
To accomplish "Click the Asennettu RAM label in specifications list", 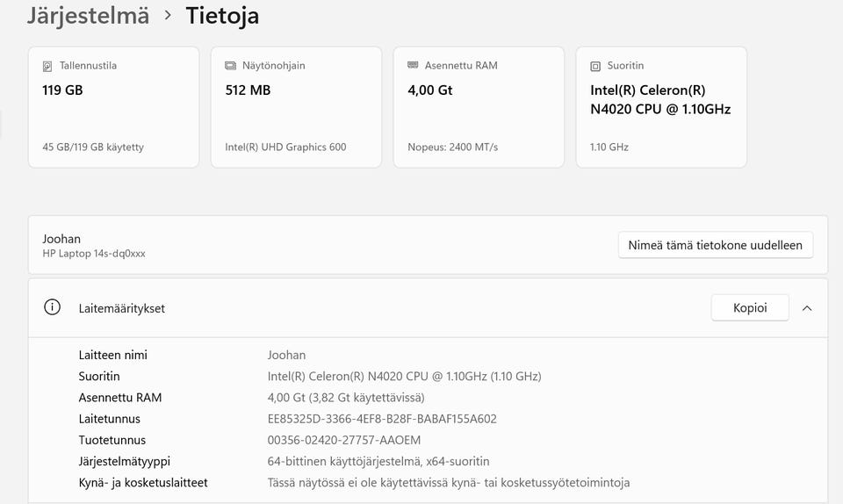I will 120,397.
